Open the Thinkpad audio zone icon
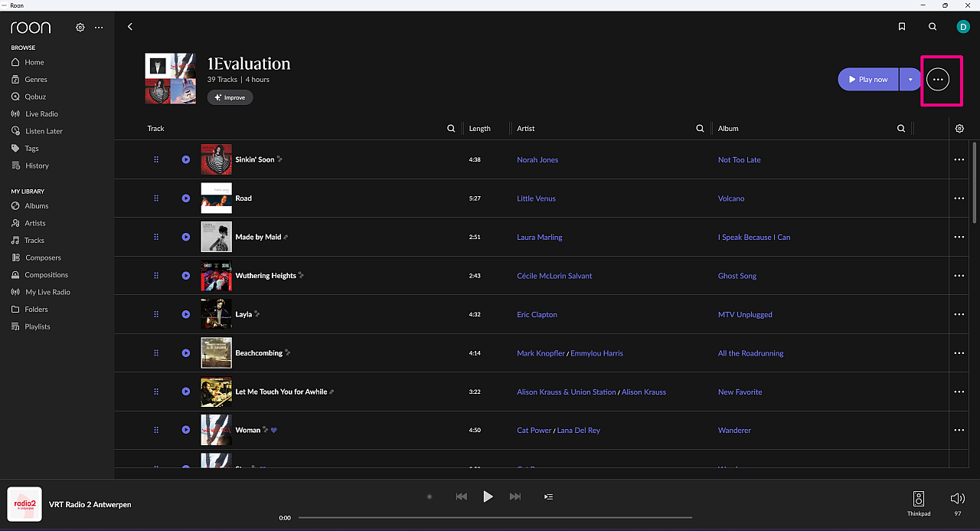This screenshot has height=531, width=980. coord(919,499)
